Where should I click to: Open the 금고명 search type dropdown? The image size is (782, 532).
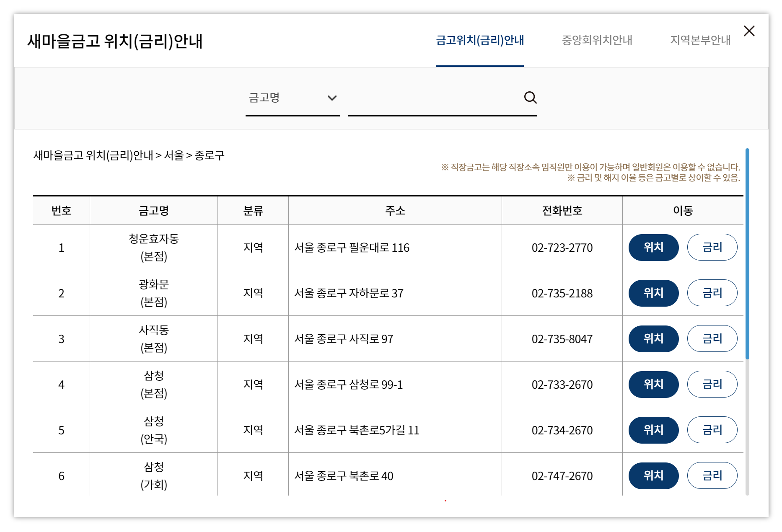[293, 98]
